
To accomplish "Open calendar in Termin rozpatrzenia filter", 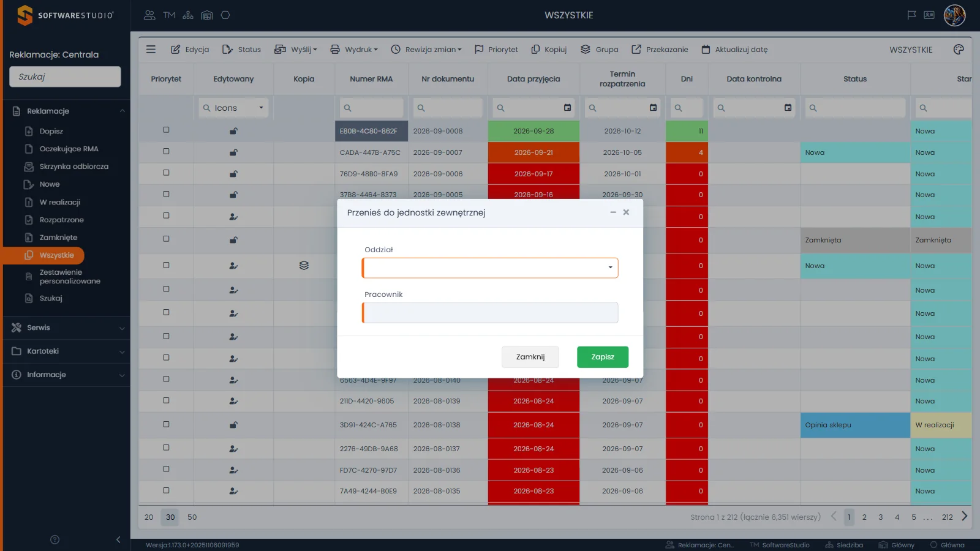I will 653,108.
